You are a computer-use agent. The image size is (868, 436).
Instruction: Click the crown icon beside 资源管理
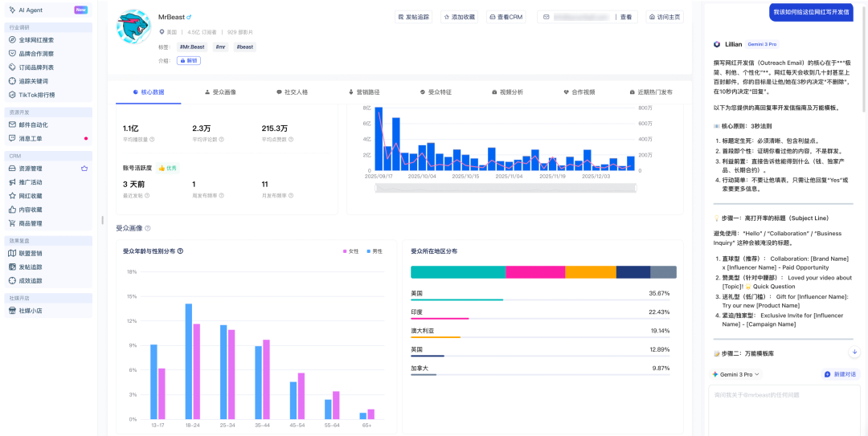(84, 169)
